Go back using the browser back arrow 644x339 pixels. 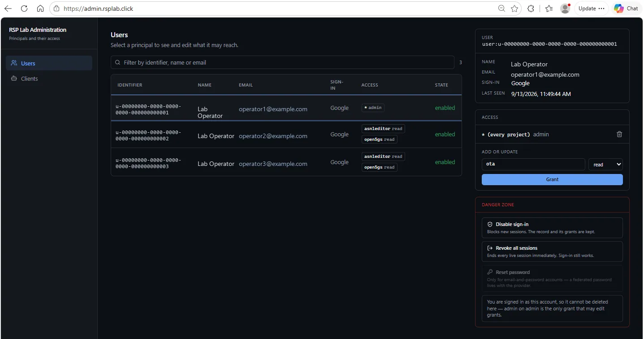(x=8, y=9)
